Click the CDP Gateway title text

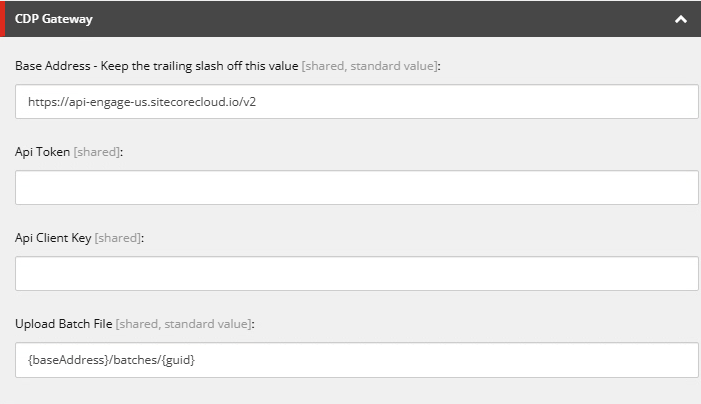click(x=53, y=19)
